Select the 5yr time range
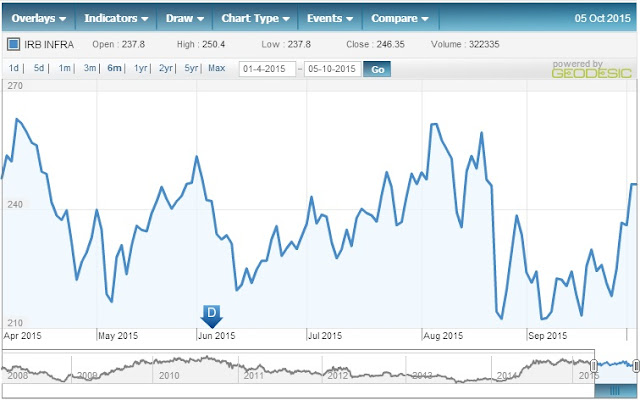 click(x=191, y=68)
